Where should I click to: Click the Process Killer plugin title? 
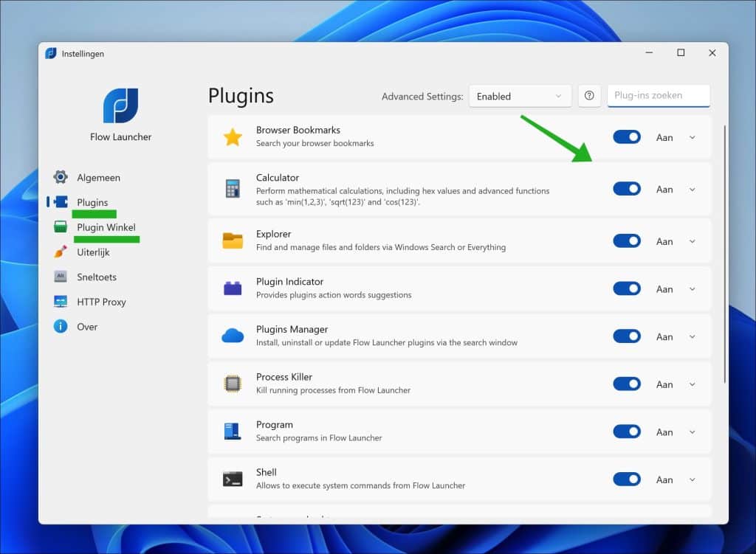(x=284, y=377)
